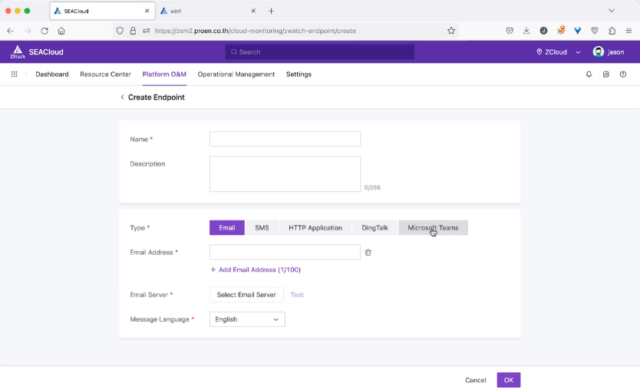Click the gray shield extension icon

click(595, 31)
